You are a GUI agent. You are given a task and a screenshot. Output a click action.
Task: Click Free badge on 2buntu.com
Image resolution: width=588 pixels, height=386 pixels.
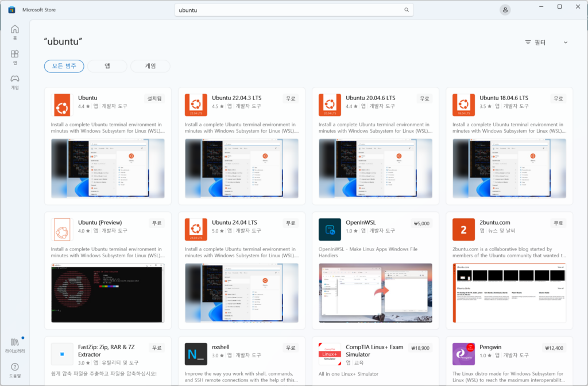tap(558, 223)
